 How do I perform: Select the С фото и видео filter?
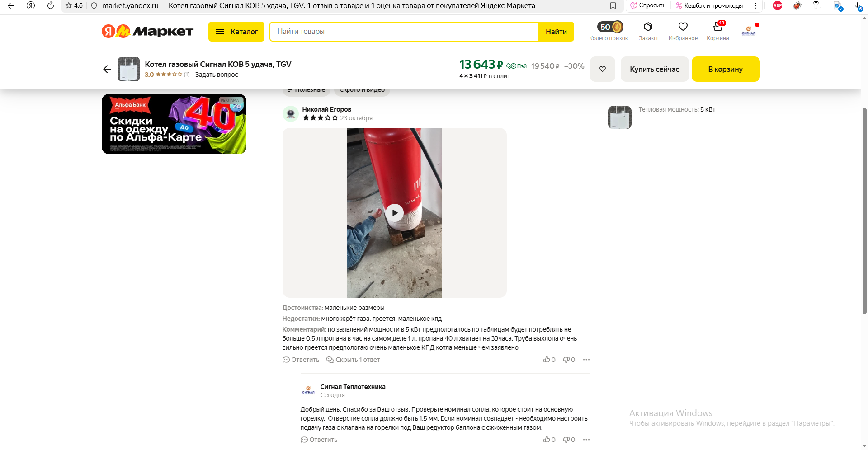coord(362,90)
